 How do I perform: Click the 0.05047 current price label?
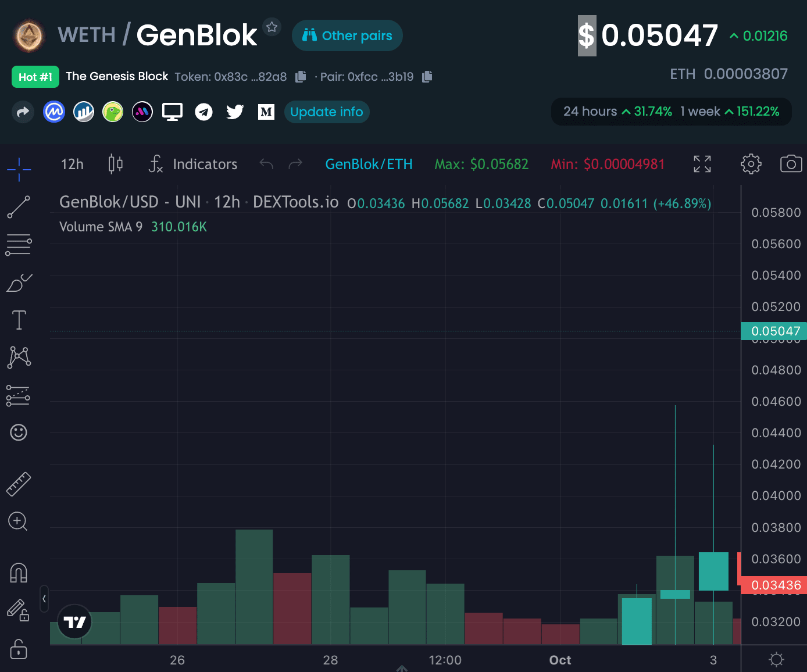(774, 331)
